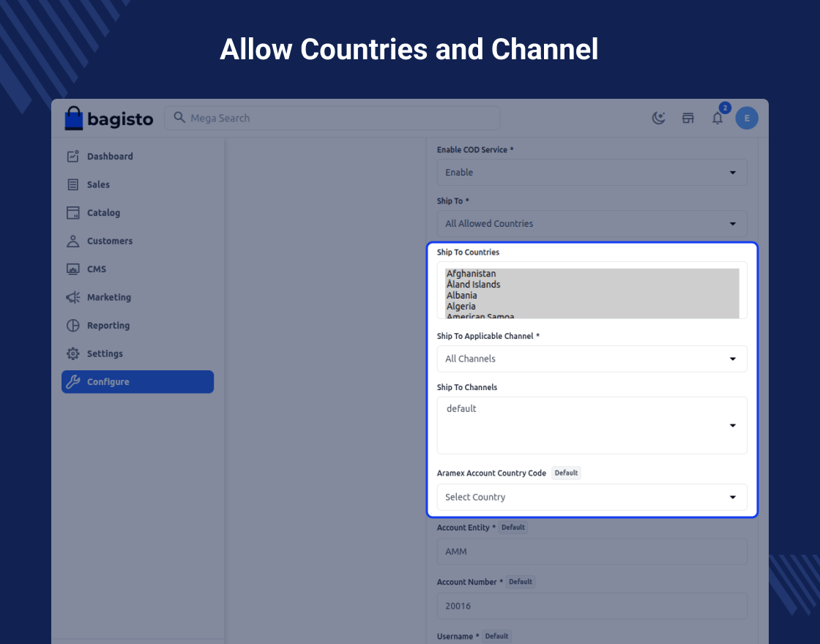Open Aramex Account Country Code dropdown
Screen dimensions: 820x644
(592, 497)
